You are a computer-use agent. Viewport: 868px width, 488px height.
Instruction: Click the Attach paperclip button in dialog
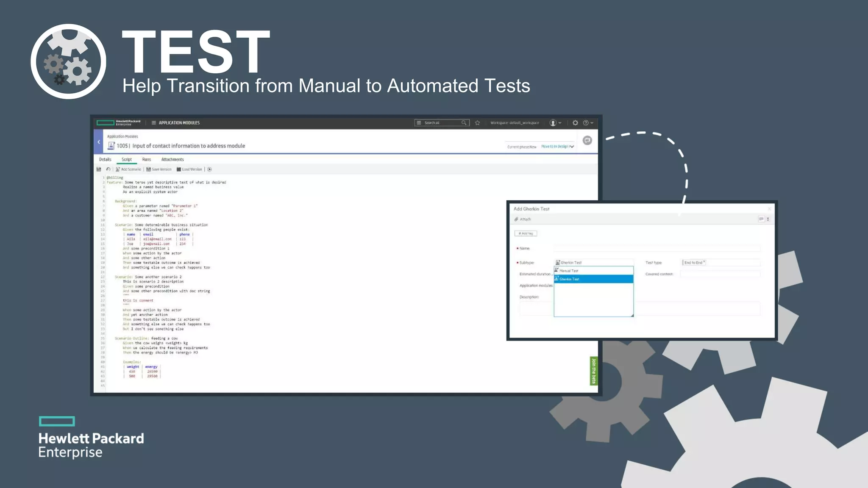(522, 219)
